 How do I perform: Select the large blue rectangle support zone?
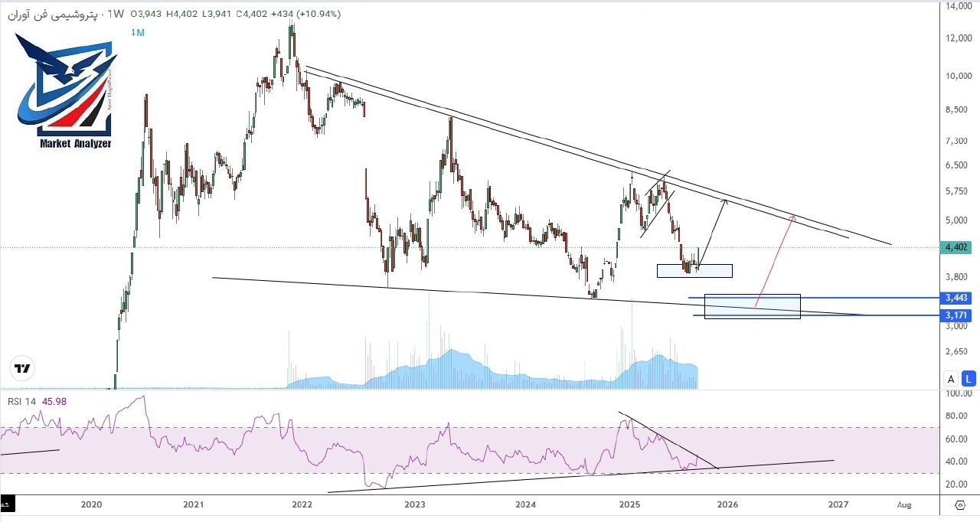click(752, 306)
